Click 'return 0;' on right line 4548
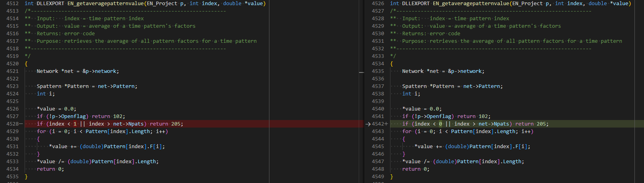Viewport: 644px width, 183px height. pyautogui.click(x=416, y=169)
